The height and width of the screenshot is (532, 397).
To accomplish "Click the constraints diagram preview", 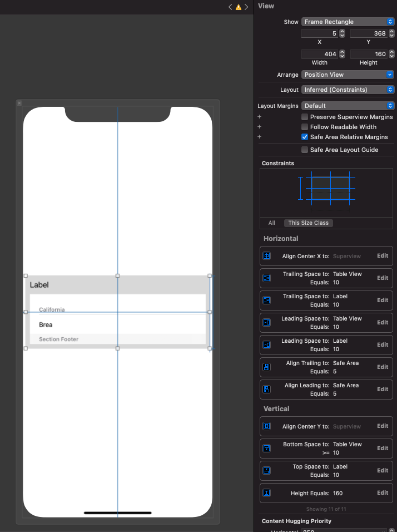I will point(326,193).
